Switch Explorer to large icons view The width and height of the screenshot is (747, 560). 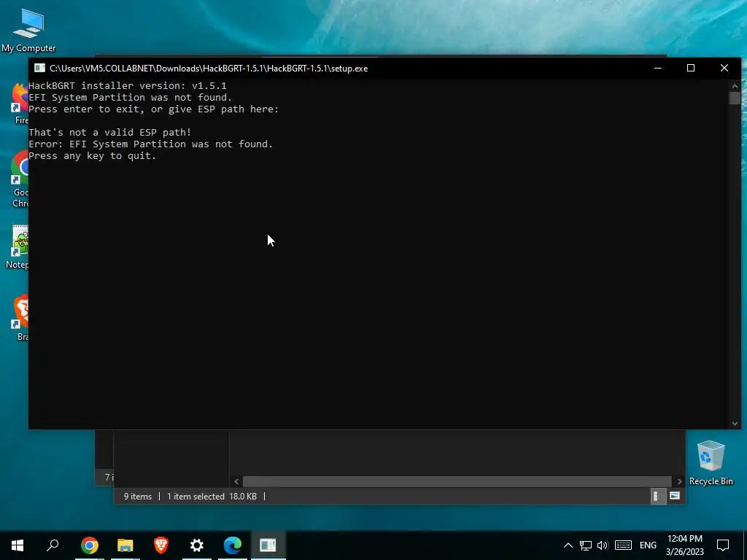(675, 496)
